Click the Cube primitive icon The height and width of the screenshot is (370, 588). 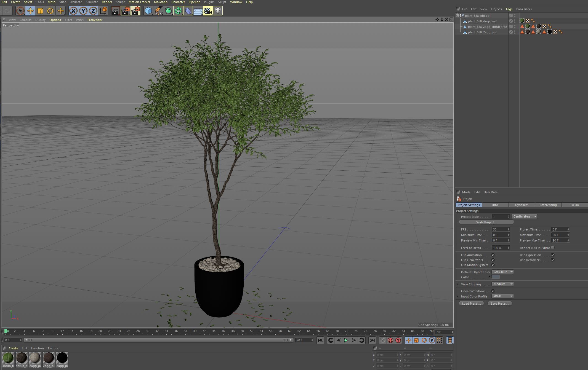click(148, 11)
